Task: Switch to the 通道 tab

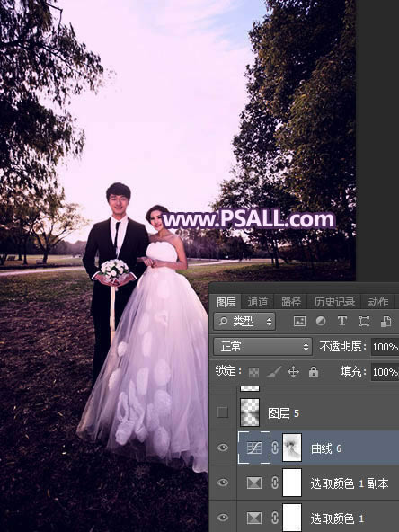Action: tap(258, 302)
